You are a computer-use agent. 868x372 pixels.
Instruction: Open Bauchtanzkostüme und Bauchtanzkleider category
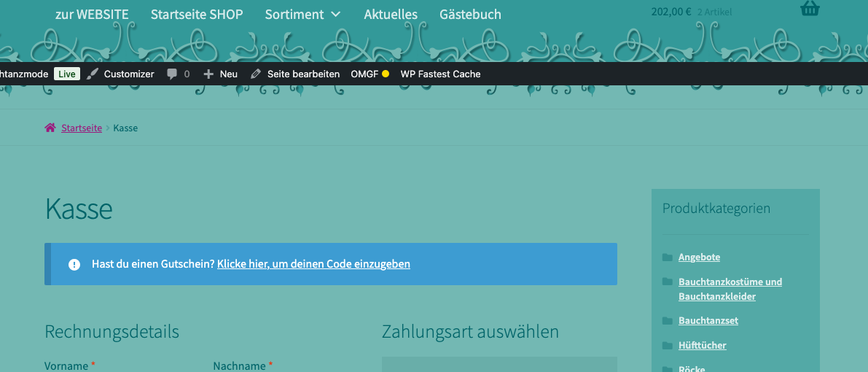[730, 289]
